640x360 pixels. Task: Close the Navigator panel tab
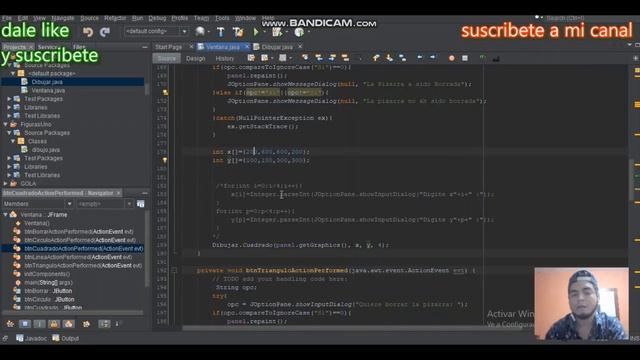click(119, 193)
